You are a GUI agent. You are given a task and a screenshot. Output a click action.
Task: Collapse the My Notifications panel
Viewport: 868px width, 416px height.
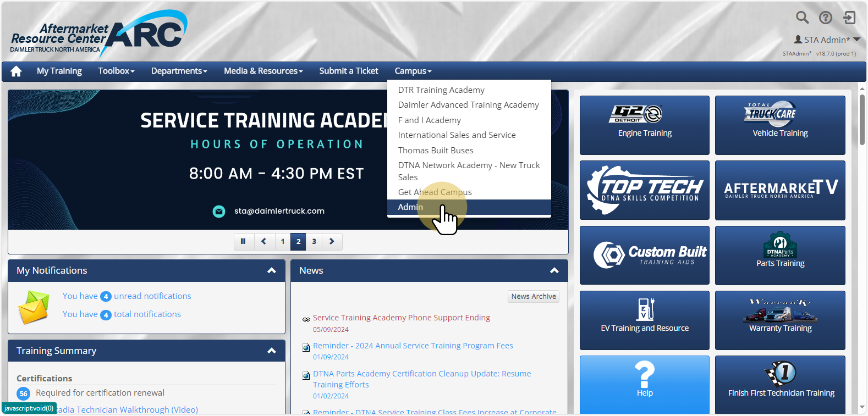[x=272, y=270]
